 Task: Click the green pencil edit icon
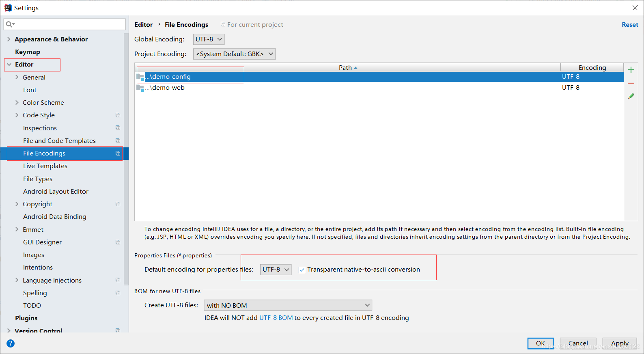(x=631, y=96)
